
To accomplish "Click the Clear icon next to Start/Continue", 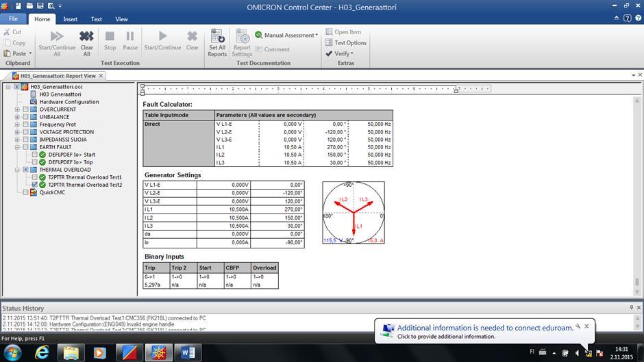I will (192, 36).
